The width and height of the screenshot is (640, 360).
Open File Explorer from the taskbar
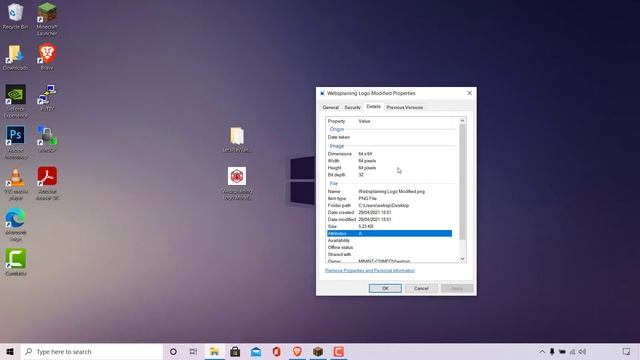click(214, 351)
